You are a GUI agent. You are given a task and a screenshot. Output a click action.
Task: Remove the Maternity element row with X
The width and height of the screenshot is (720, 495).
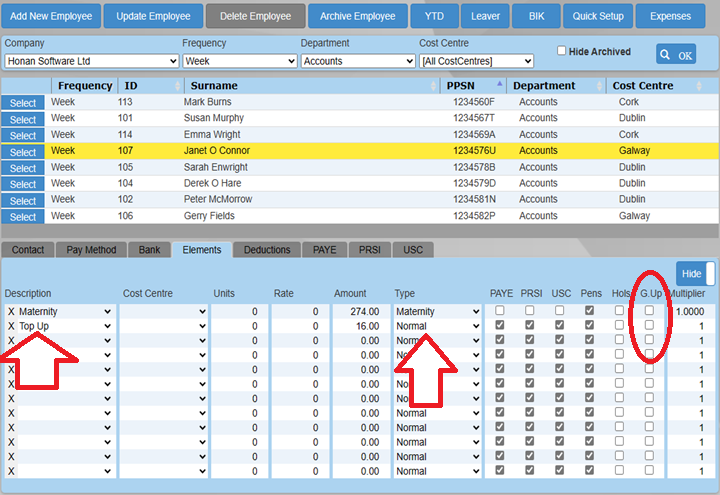tap(11, 312)
